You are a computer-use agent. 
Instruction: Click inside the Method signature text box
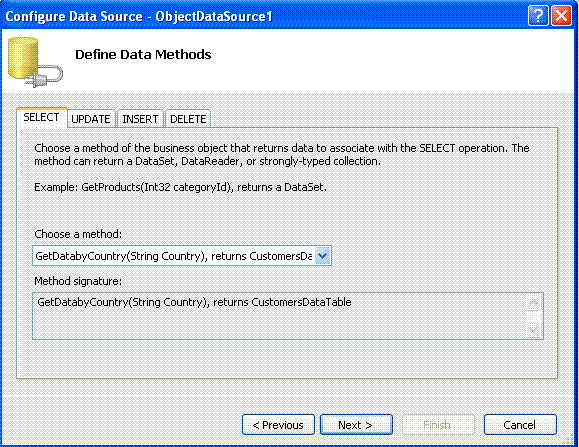(280, 316)
